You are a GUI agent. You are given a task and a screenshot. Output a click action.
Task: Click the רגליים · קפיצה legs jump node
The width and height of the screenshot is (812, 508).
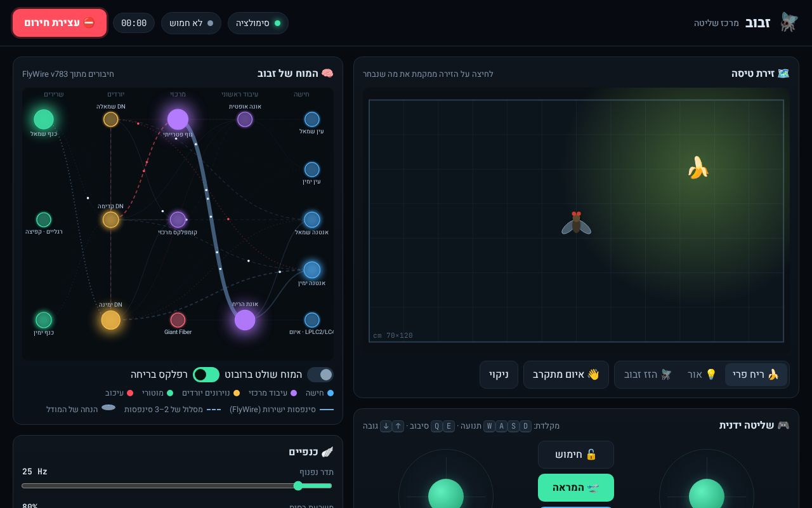point(44,220)
